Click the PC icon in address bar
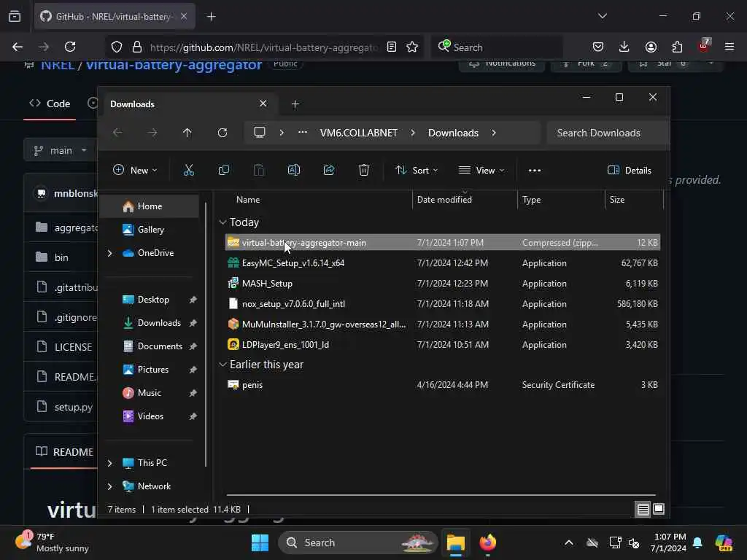 coord(260,133)
